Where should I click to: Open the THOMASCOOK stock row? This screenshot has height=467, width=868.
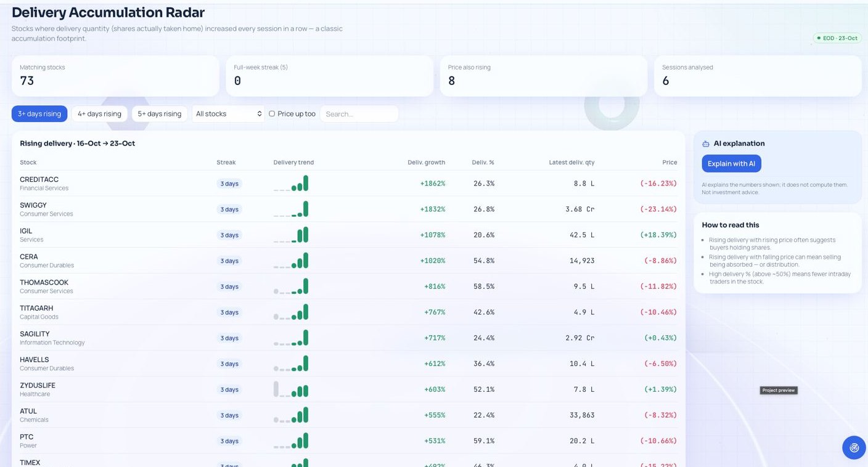[x=348, y=286]
